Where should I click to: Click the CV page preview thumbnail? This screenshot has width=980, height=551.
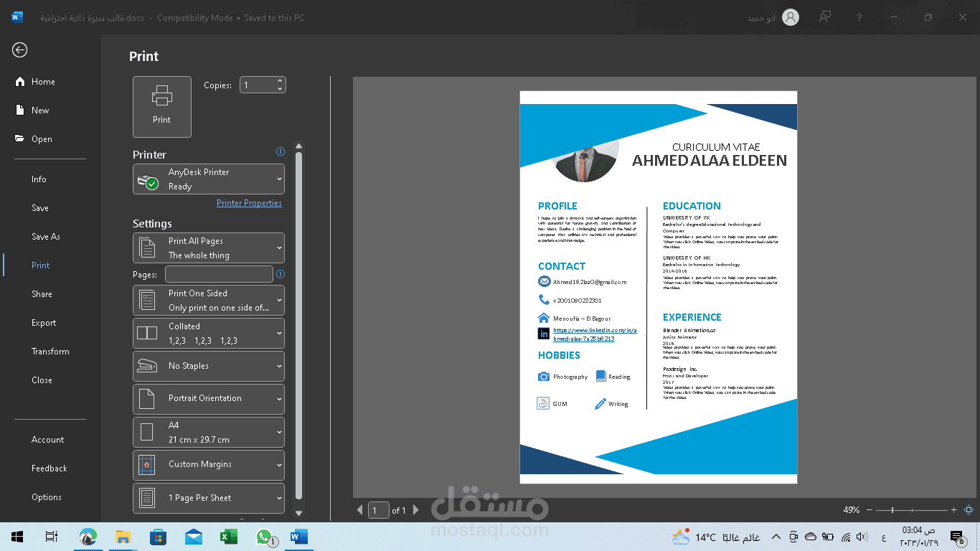click(659, 288)
